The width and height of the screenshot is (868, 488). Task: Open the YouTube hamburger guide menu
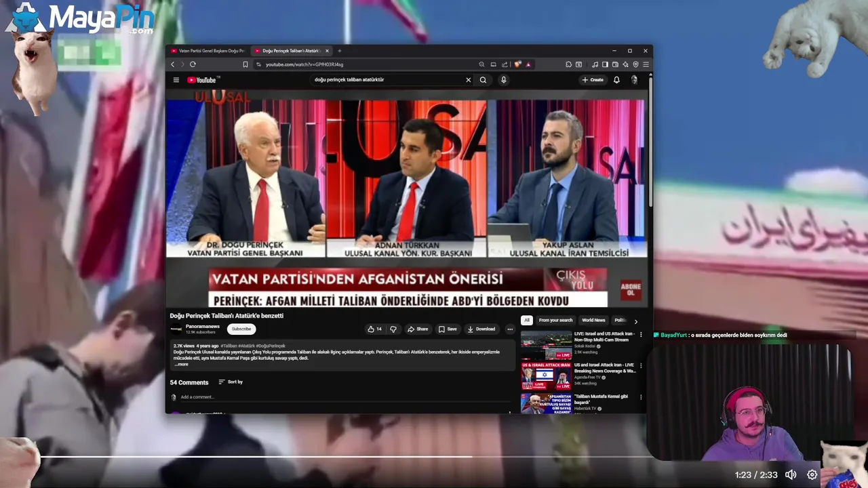pos(176,80)
